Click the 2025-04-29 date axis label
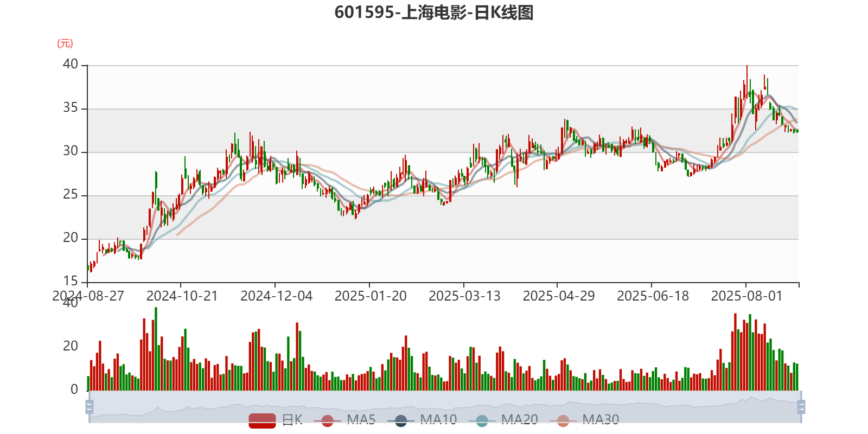 (x=559, y=296)
